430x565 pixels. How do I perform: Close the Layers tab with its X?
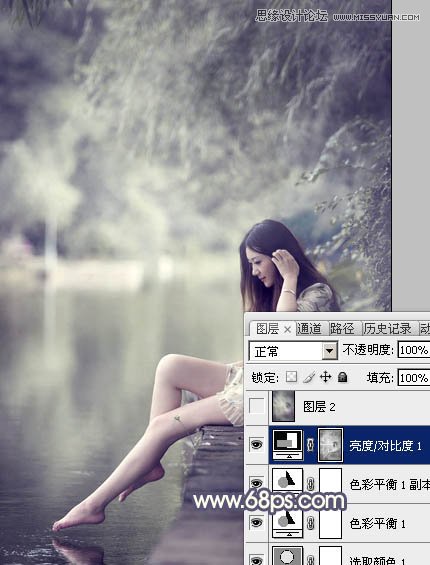tap(287, 329)
